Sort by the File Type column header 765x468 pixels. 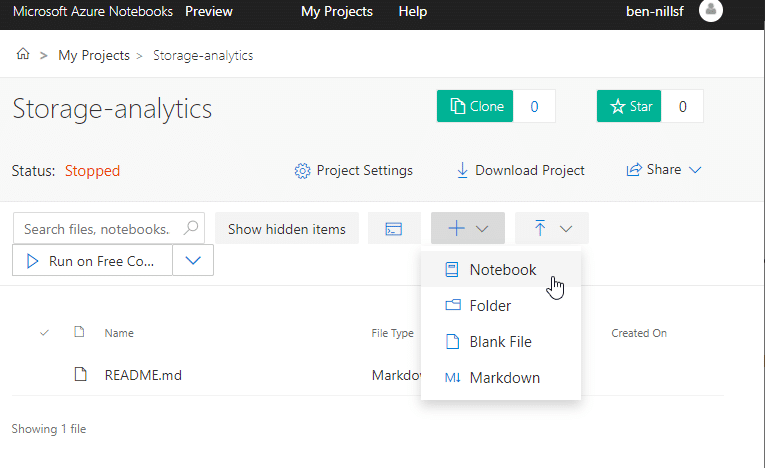click(x=392, y=333)
